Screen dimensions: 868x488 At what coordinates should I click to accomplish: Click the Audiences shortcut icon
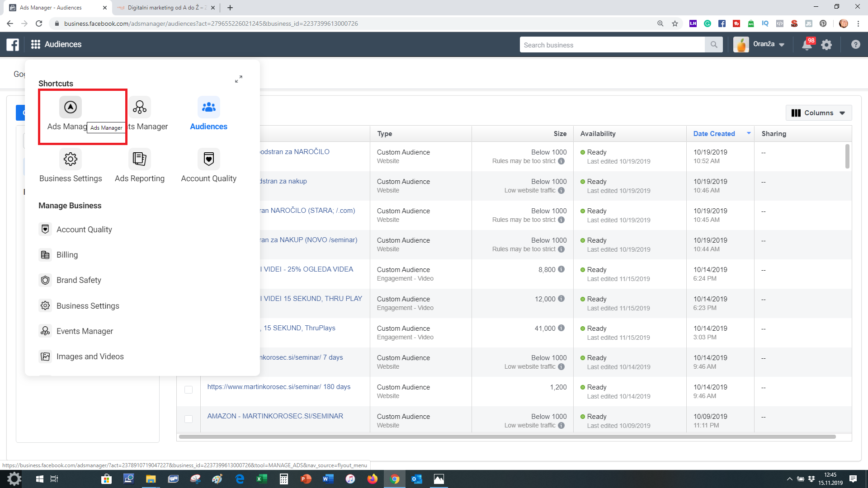click(208, 107)
